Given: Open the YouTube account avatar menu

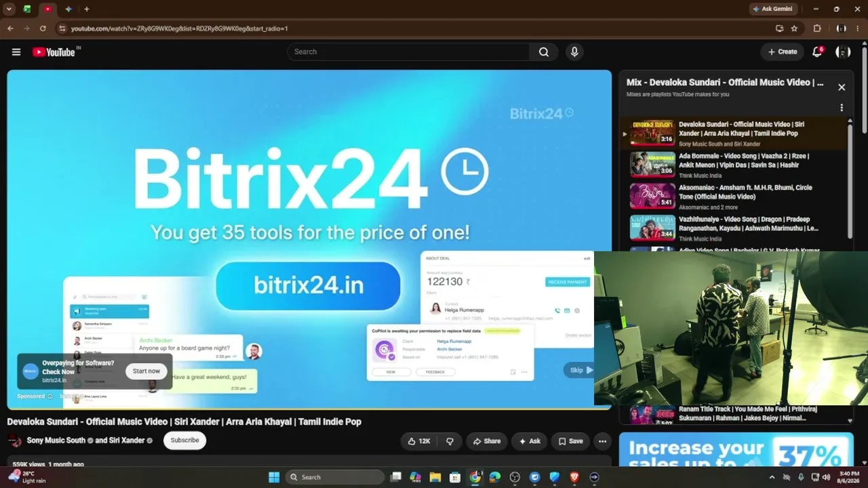Looking at the screenshot, I should [843, 52].
